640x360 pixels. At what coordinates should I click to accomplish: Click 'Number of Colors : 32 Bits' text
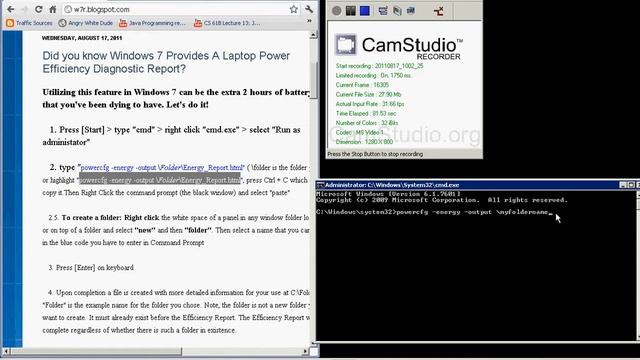point(367,123)
